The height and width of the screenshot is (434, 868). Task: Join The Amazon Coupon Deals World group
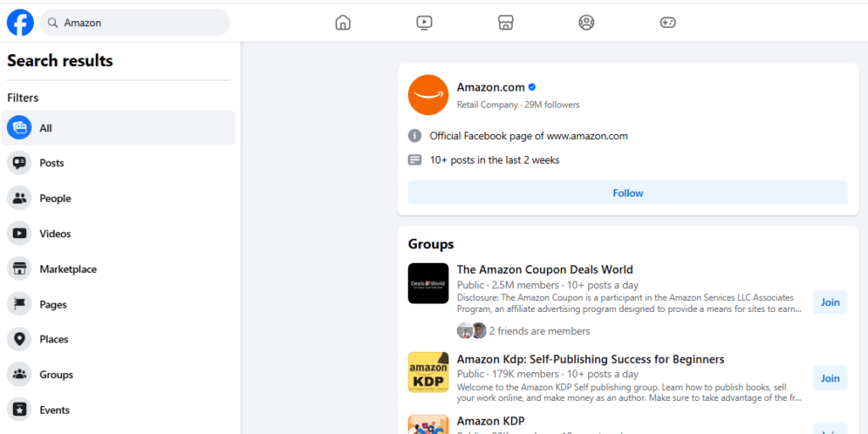[x=830, y=303]
